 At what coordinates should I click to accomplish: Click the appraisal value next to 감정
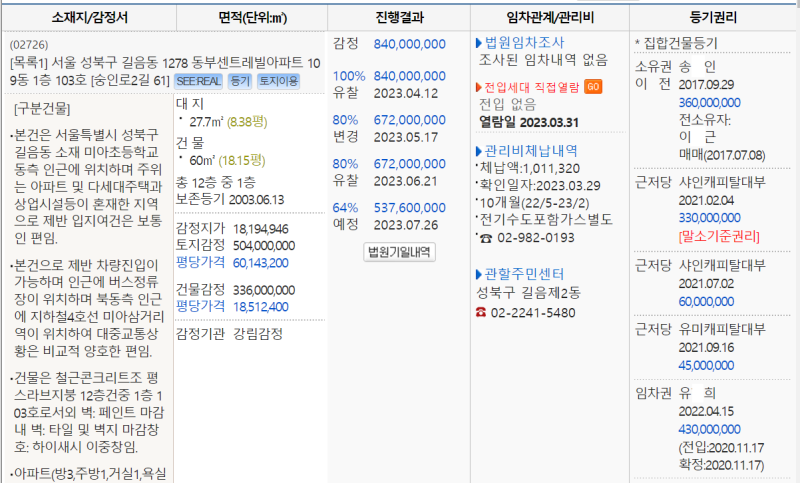point(410,44)
